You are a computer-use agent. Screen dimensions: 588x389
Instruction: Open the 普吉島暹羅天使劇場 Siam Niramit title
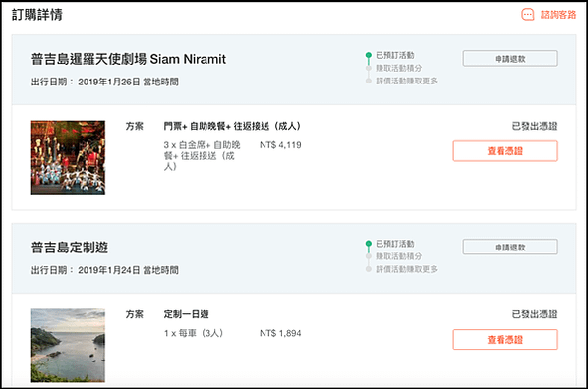point(129,59)
